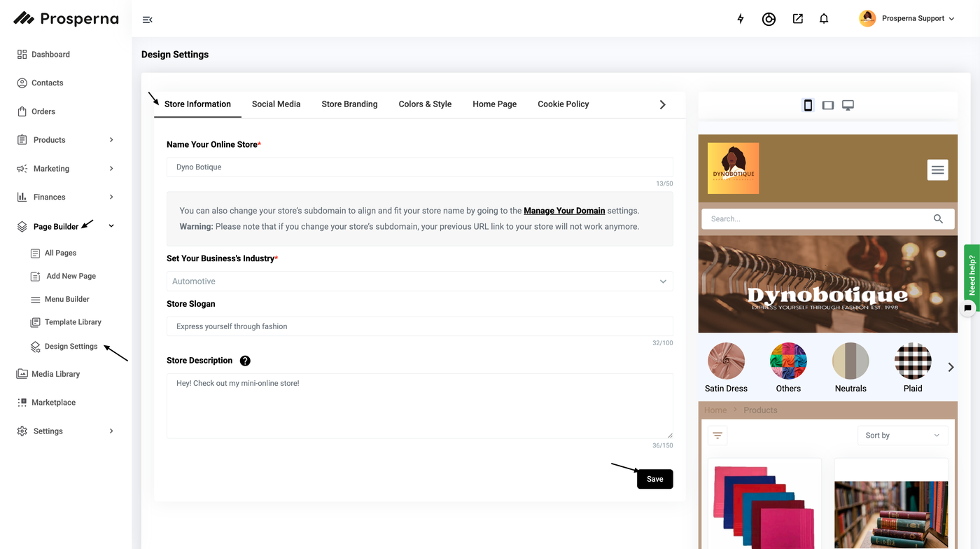Open the Business Industry dropdown

[419, 282]
